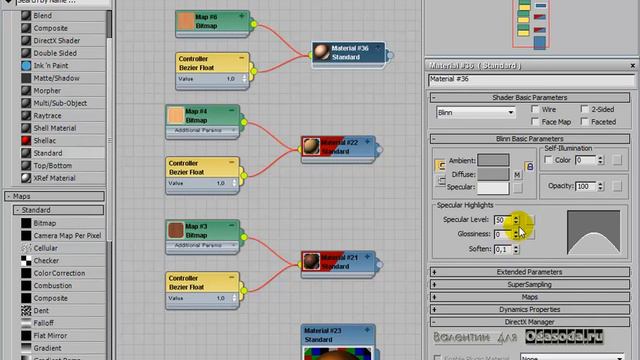Pick the Composite material sphere icon
This screenshot has width=640, height=360.
tap(26, 28)
